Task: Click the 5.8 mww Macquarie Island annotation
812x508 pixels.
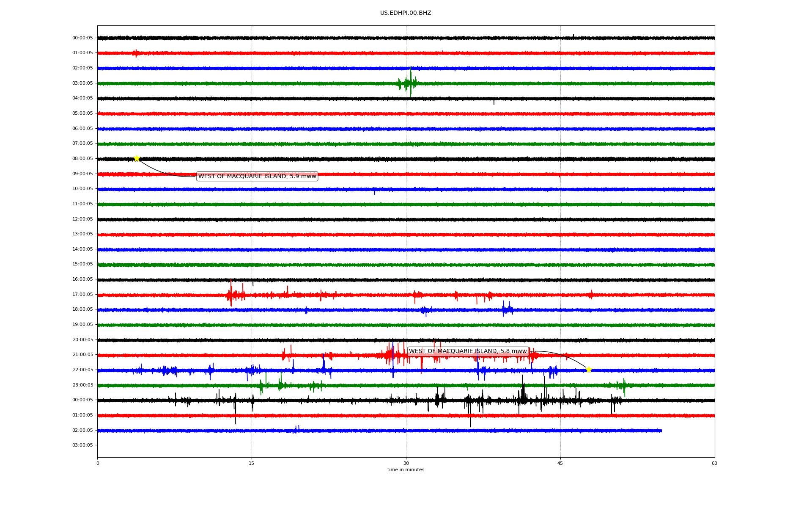Action: 468,351
